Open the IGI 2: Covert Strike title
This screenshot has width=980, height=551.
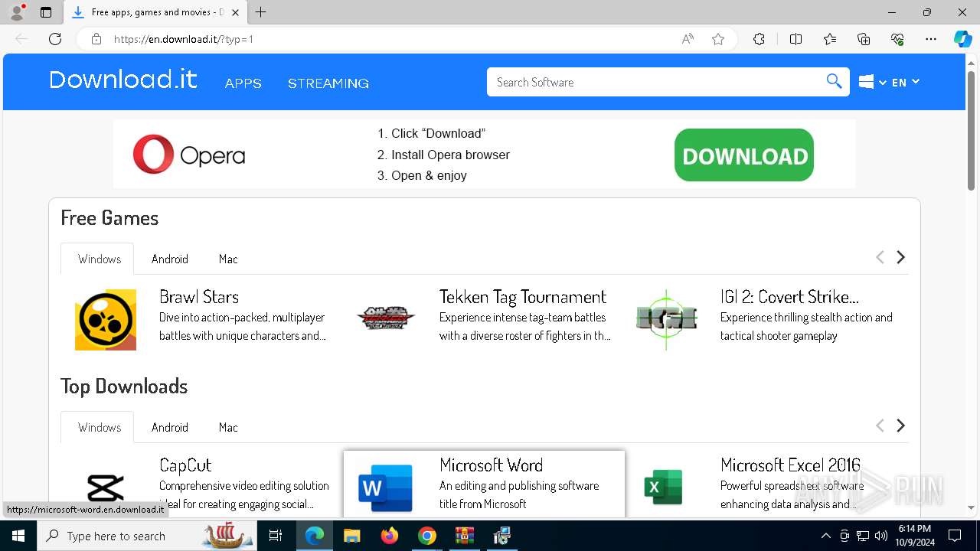[x=789, y=297]
